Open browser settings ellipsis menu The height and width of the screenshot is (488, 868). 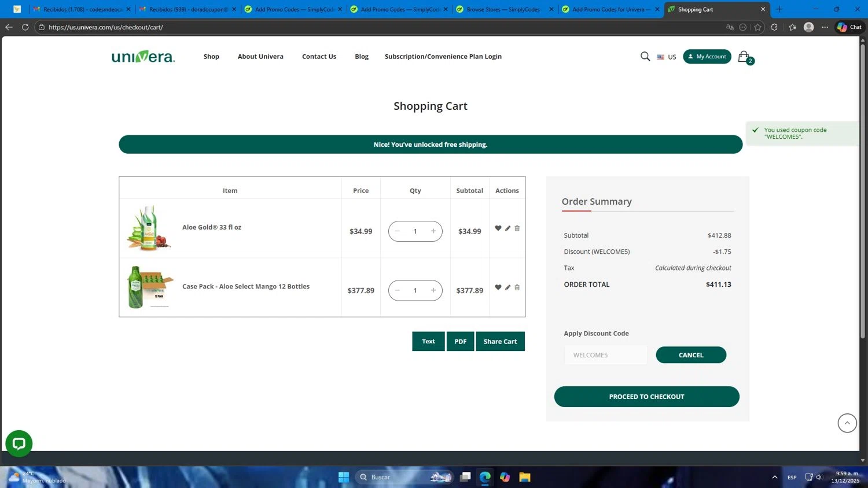[825, 27]
